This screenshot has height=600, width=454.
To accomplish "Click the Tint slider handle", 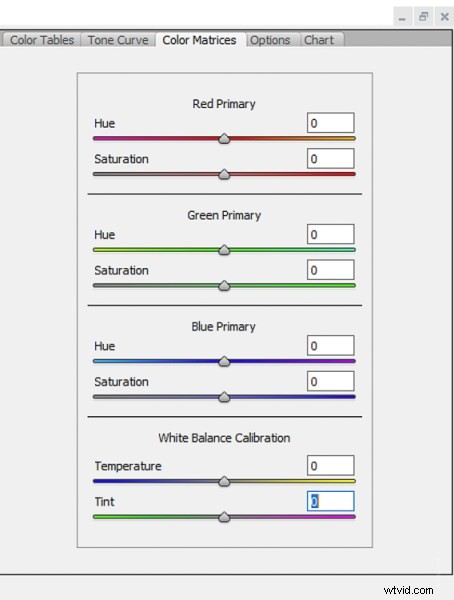I will point(224,517).
